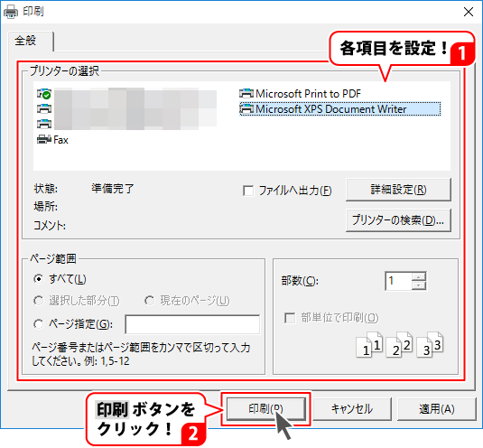The image size is (483, 448).
Task: Click into the page range input field
Action: [x=192, y=324]
